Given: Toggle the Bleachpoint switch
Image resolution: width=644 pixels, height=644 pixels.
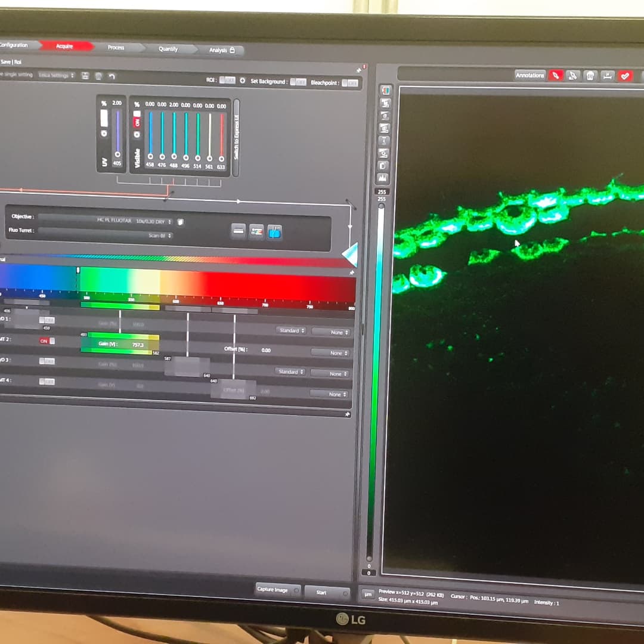Looking at the screenshot, I should click(x=350, y=83).
